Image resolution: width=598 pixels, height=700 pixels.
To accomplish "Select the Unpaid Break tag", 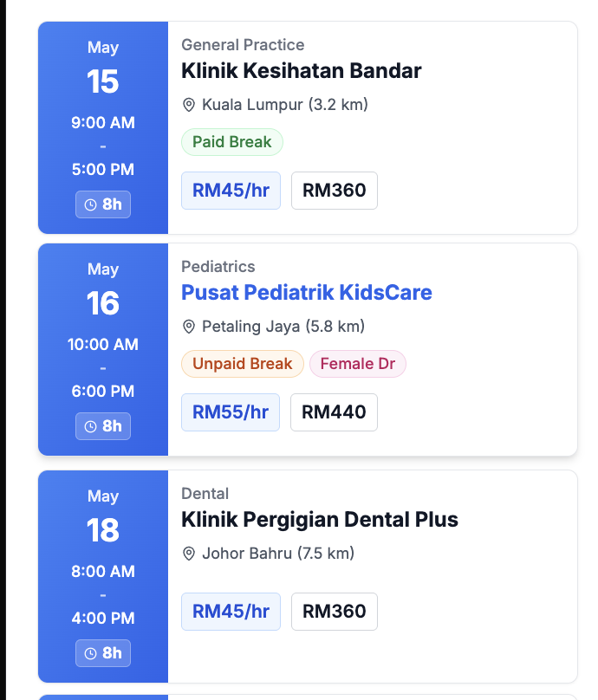I will click(243, 364).
